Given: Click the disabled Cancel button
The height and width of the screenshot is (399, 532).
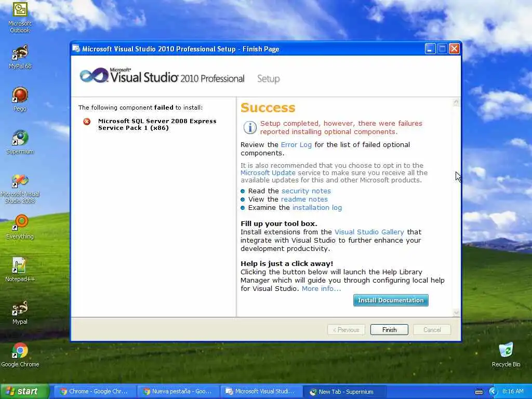Looking at the screenshot, I should [x=432, y=330].
